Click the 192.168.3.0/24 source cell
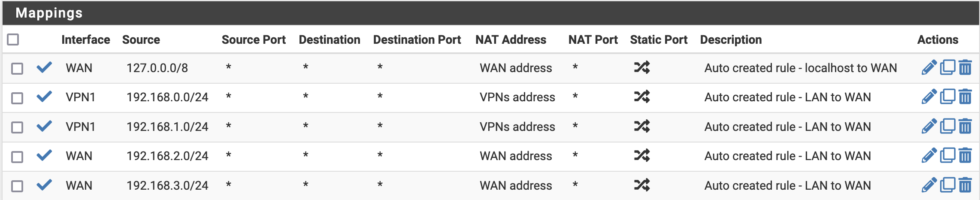980x200 pixels. [167, 185]
